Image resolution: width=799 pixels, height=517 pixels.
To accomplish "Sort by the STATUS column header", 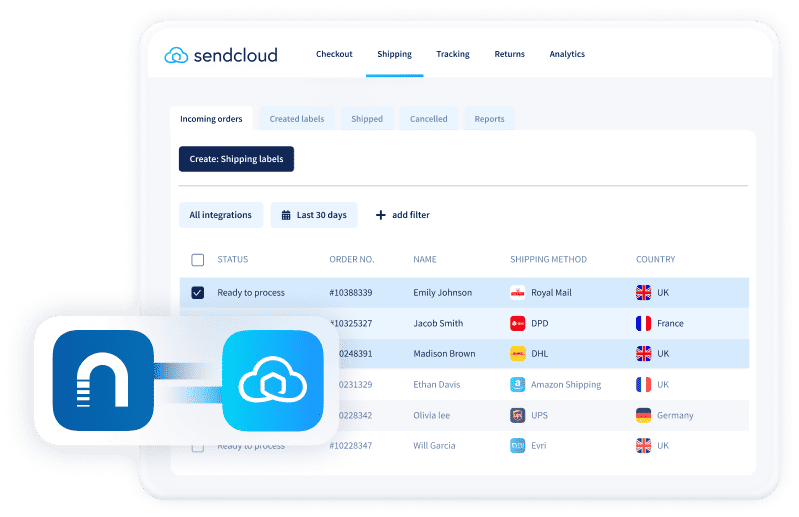I will coord(232,259).
